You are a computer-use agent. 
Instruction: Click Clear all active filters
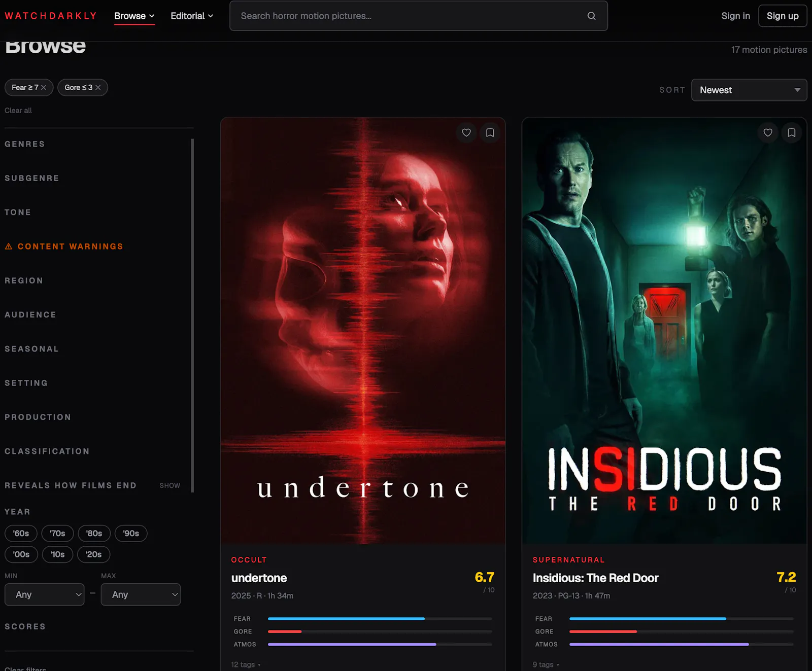18,111
